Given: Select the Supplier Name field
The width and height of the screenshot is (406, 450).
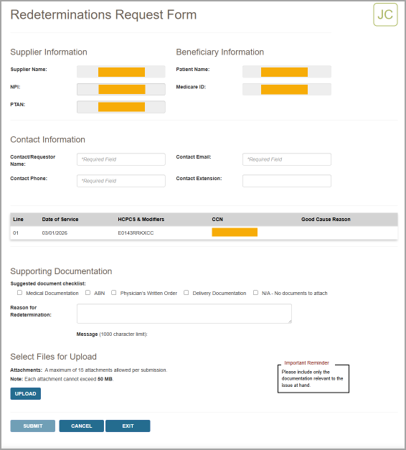Looking at the screenshot, I should pos(121,72).
